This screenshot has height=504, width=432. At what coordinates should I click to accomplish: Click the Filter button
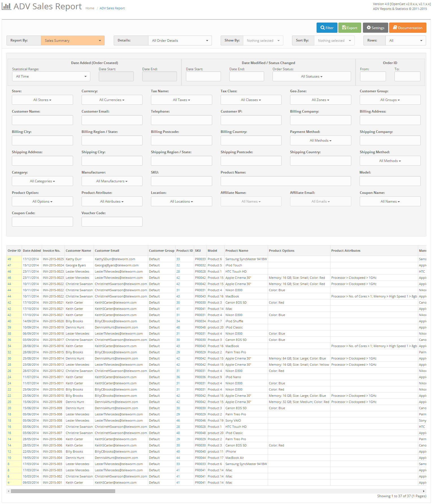[327, 28]
